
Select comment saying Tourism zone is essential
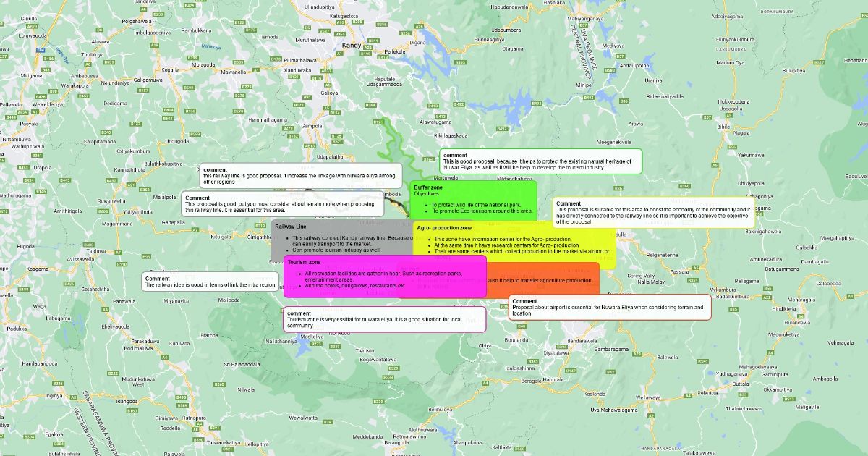[384, 319]
